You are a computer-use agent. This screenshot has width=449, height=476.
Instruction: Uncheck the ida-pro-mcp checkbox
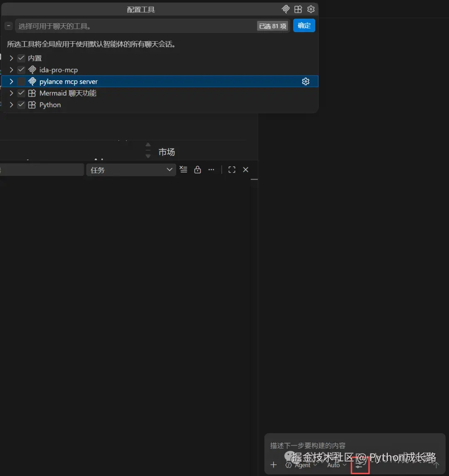(21, 70)
